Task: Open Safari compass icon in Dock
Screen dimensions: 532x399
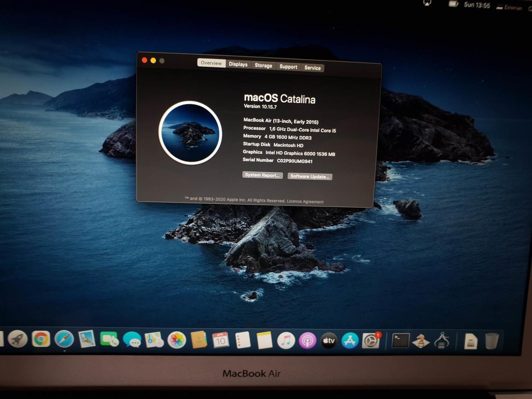Action: pyautogui.click(x=64, y=339)
